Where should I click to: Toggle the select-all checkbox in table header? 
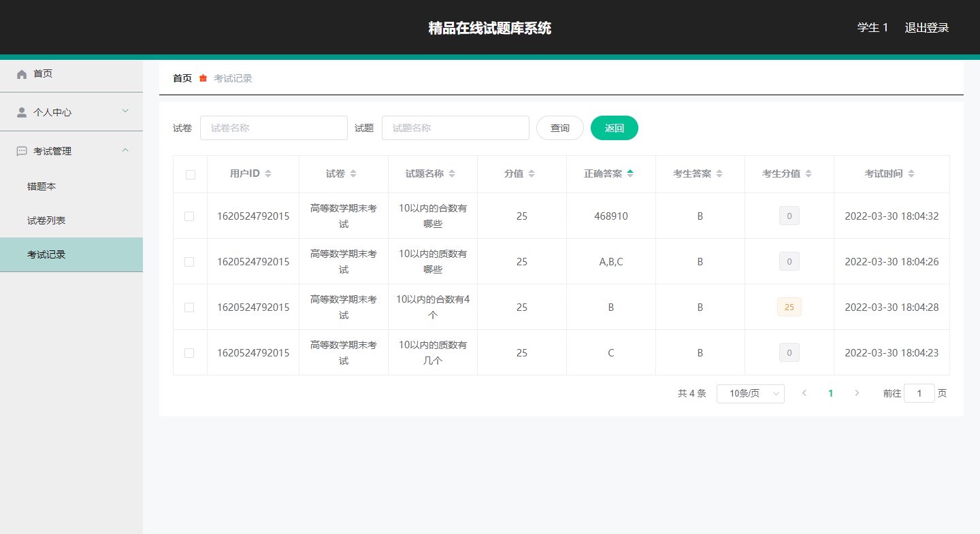[191, 175]
